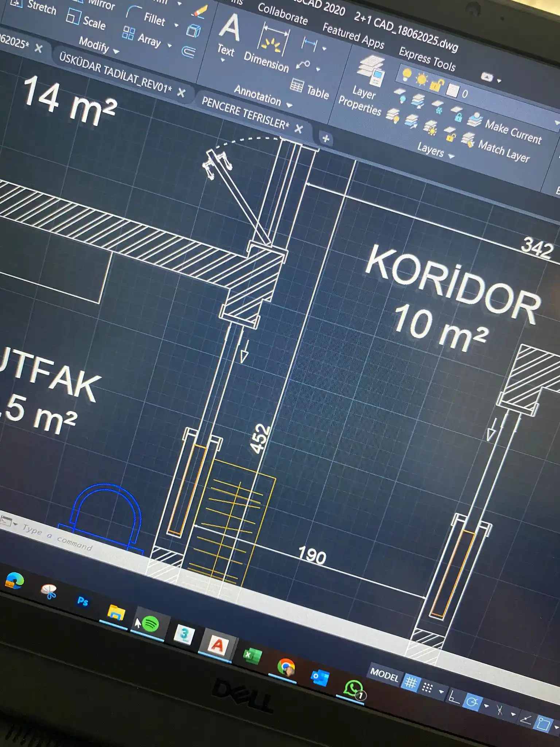
Task: Click the layer Lock icon with blue padlock
Action: pyautogui.click(x=456, y=114)
